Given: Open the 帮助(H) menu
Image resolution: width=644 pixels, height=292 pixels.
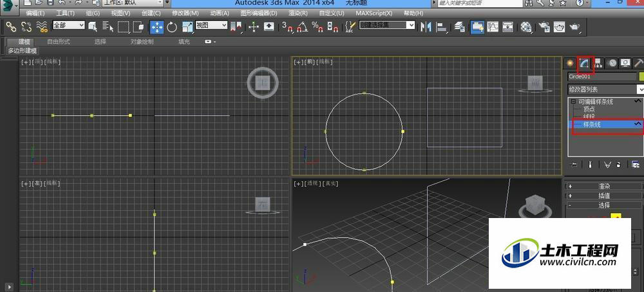Looking at the screenshot, I should [x=413, y=13].
